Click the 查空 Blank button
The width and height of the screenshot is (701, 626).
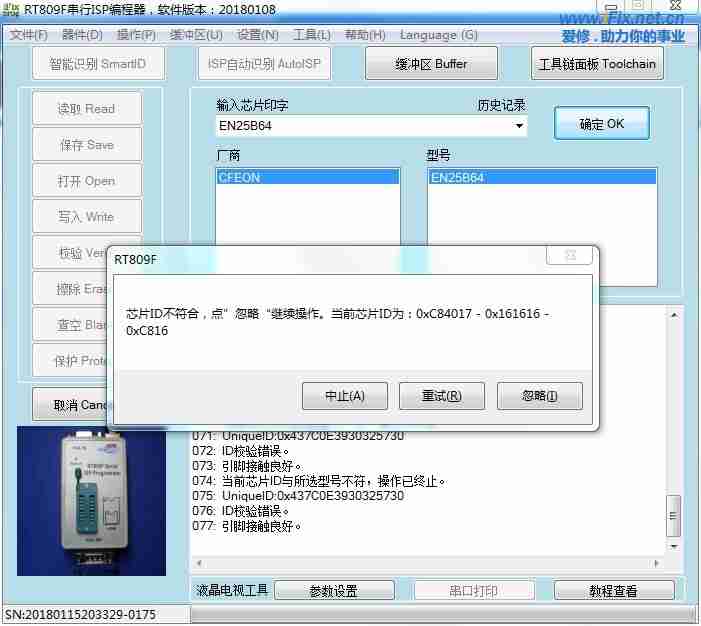pos(70,325)
